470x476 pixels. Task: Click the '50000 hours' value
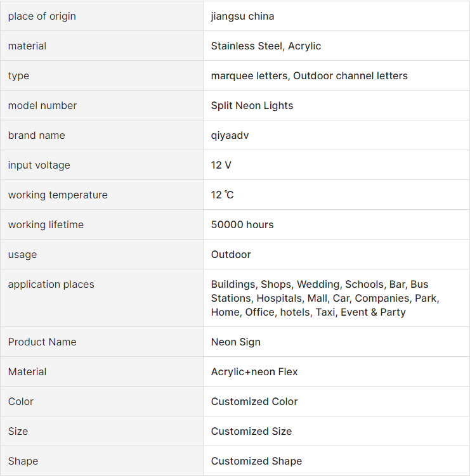pyautogui.click(x=242, y=225)
